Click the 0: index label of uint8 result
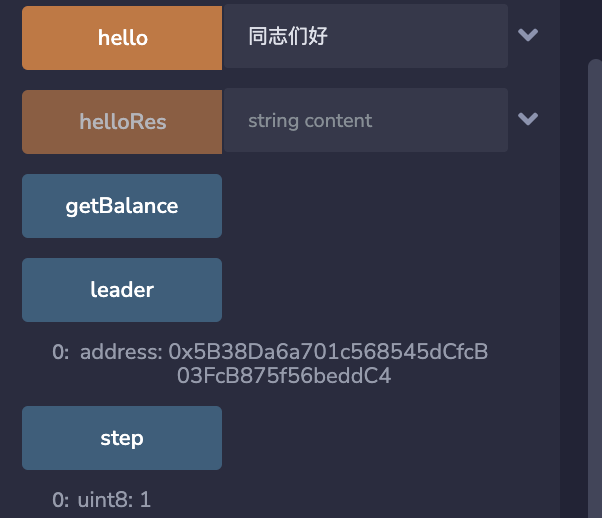Screen dimensions: 602x518 click(61, 500)
